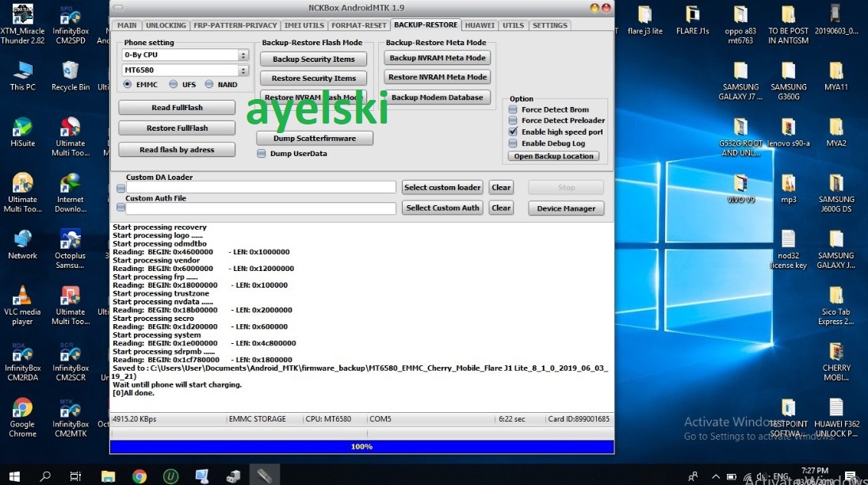Image resolution: width=868 pixels, height=485 pixels.
Task: Click Read FullFlash button
Action: point(177,108)
